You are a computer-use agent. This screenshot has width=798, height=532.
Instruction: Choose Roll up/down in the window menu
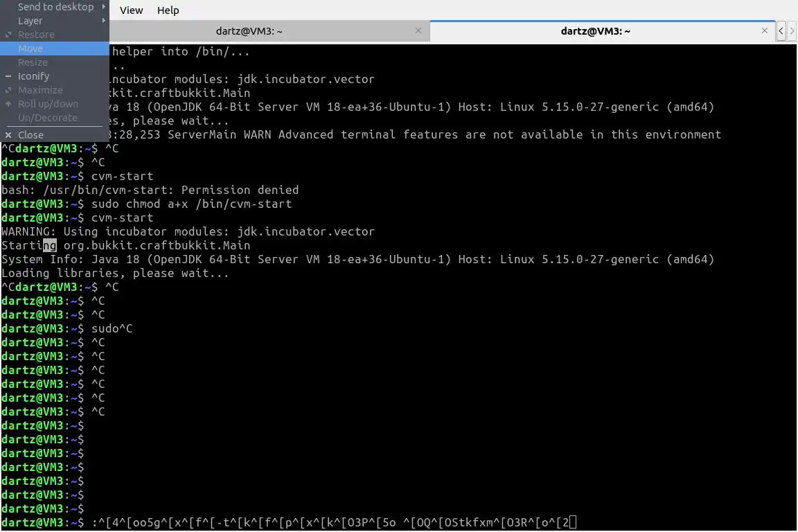[x=55, y=104]
